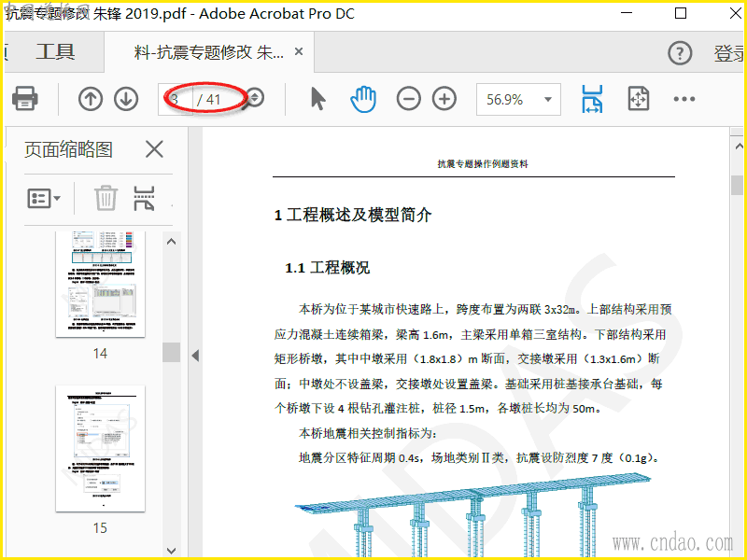Close the 页面缩略图 panel

pyautogui.click(x=154, y=149)
